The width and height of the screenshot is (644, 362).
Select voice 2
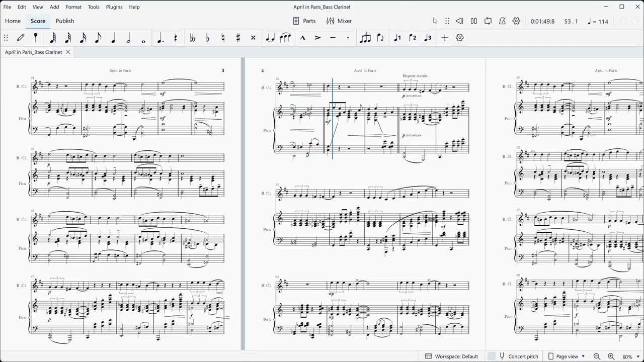413,38
